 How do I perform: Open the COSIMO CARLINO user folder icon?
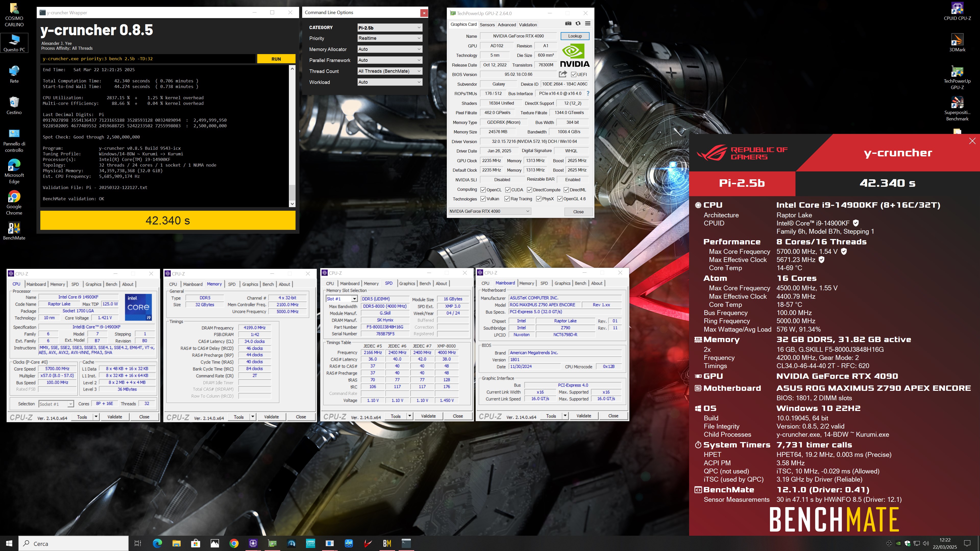pyautogui.click(x=14, y=15)
